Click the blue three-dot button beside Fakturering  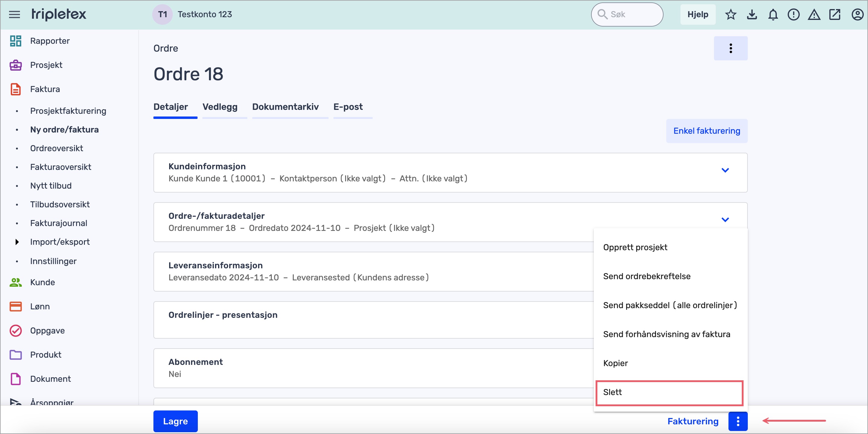pyautogui.click(x=738, y=421)
